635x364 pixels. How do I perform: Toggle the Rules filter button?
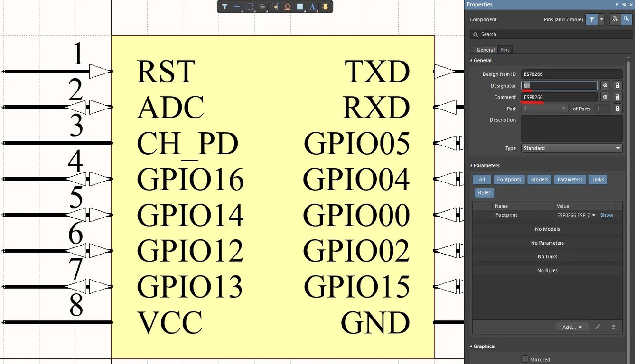coord(484,192)
